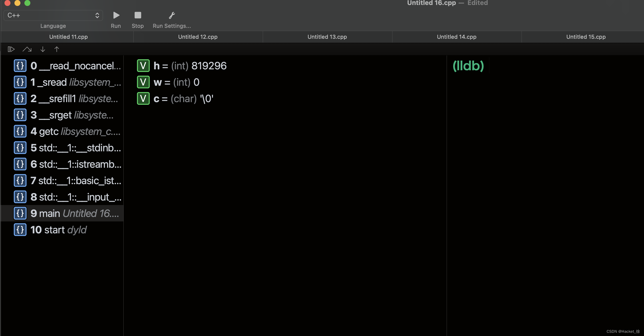
Task: Switch to Untitled 13.cpp tab
Action: pos(327,37)
